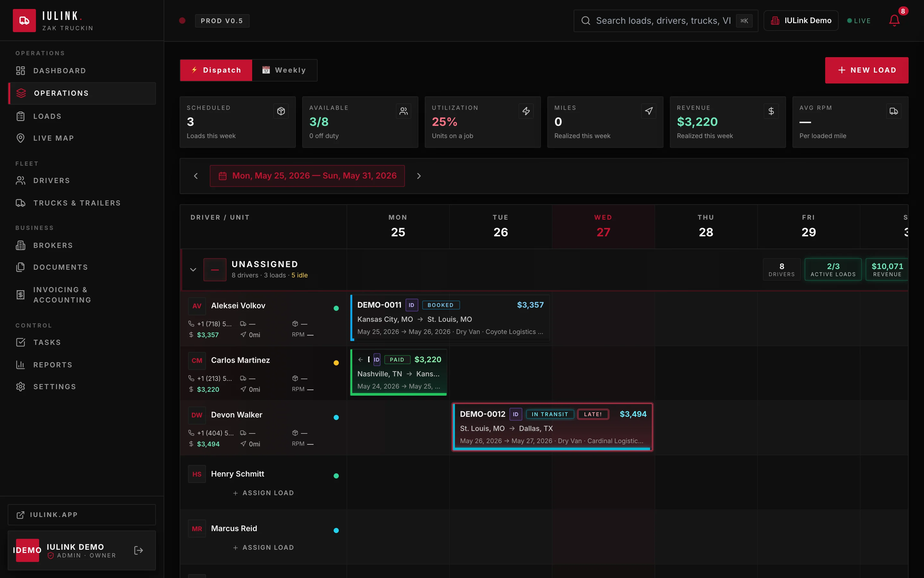This screenshot has height=578, width=924.
Task: Click the back arrow on PAID load card
Action: click(360, 360)
